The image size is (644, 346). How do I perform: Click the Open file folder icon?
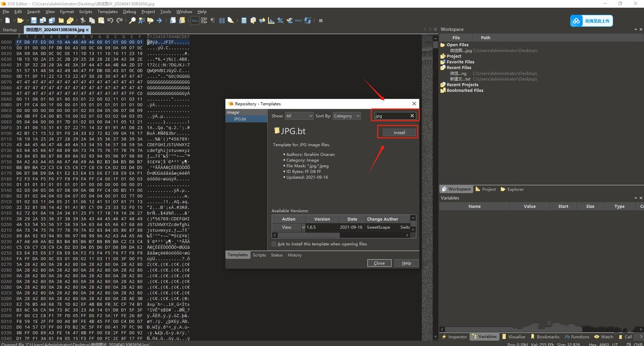tap(20, 20)
